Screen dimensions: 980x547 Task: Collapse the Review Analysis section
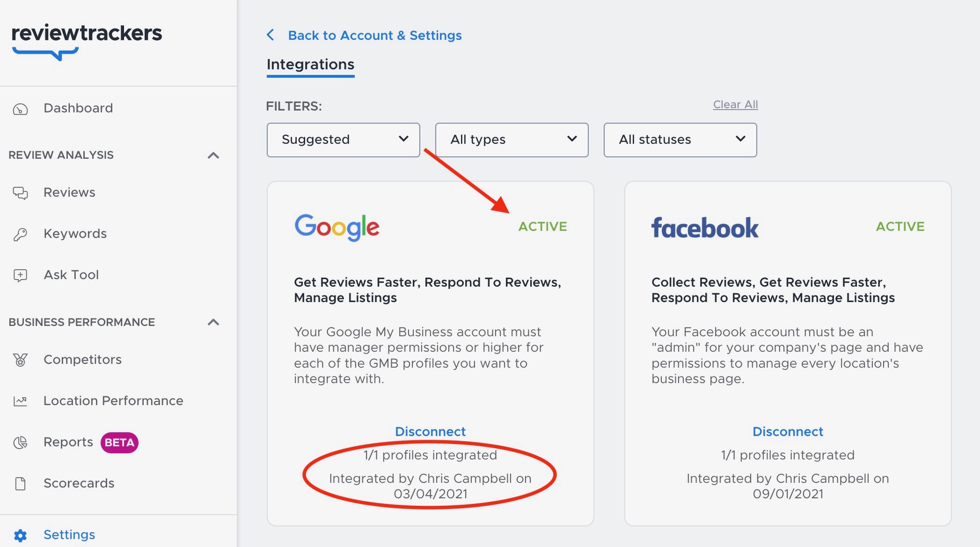(213, 155)
